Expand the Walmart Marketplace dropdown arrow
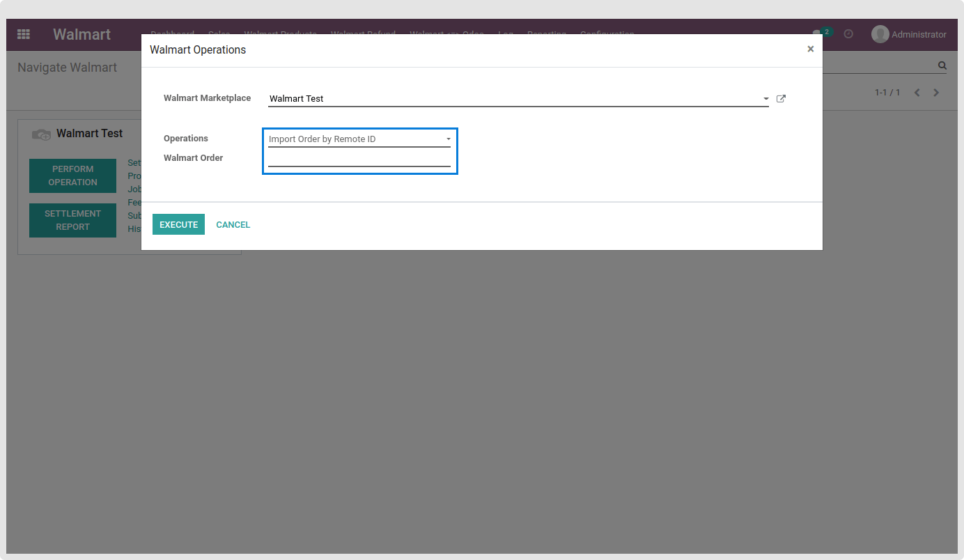 [x=766, y=99]
